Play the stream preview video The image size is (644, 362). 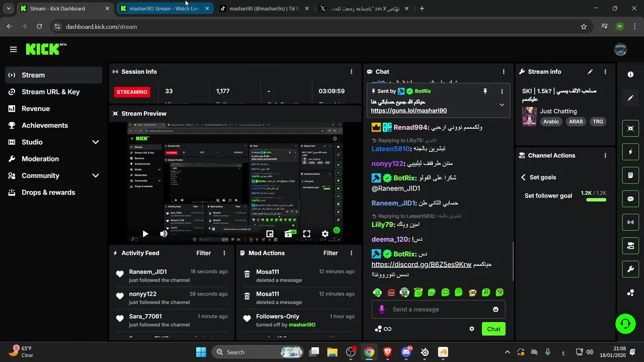tap(145, 234)
